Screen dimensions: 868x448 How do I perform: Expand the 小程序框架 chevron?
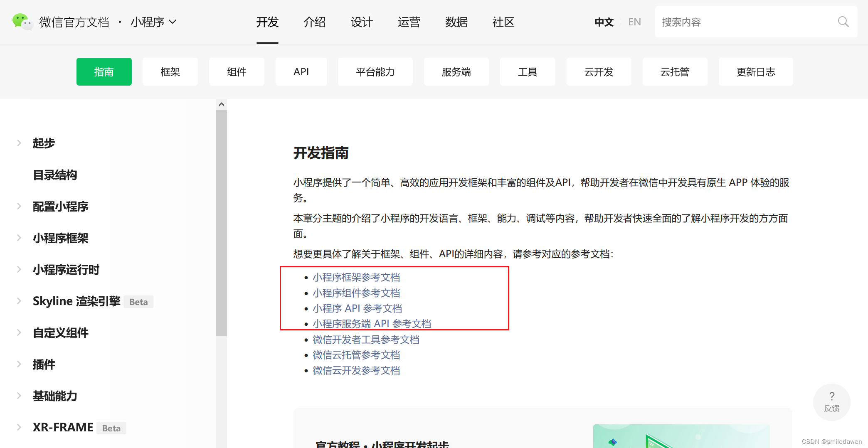[x=19, y=238]
